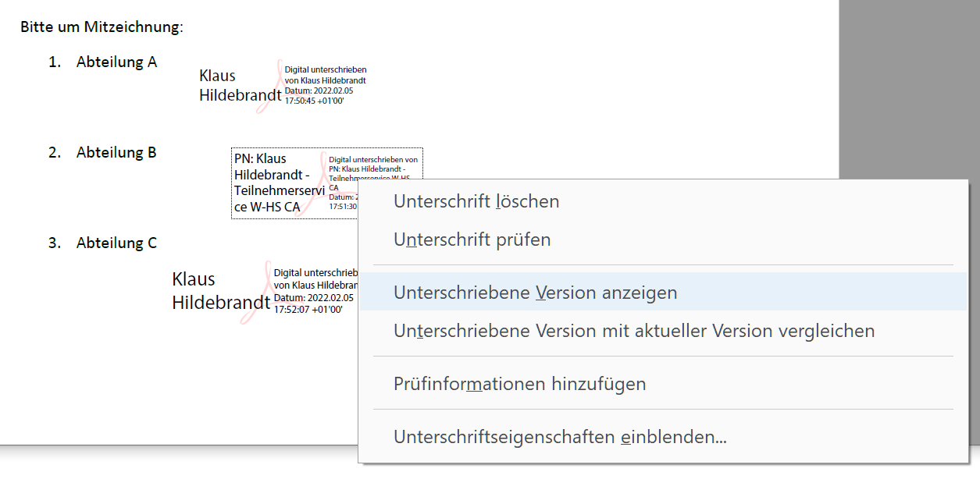Screen dimensions: 980x479
Task: Click signature details dated 17:50:45
Action: coord(325,86)
